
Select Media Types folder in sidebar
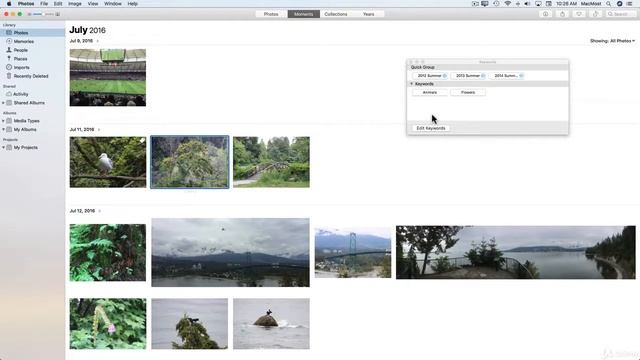click(32, 121)
